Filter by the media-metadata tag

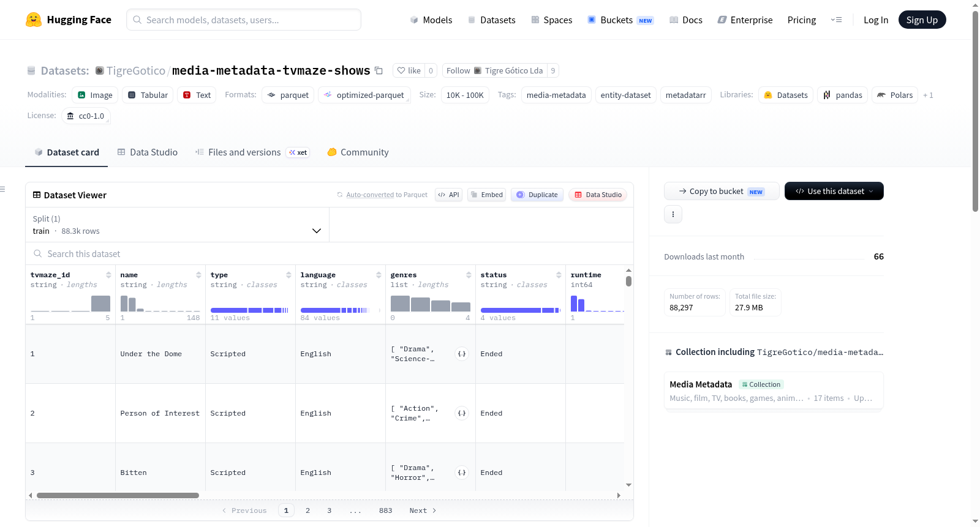[x=556, y=95]
